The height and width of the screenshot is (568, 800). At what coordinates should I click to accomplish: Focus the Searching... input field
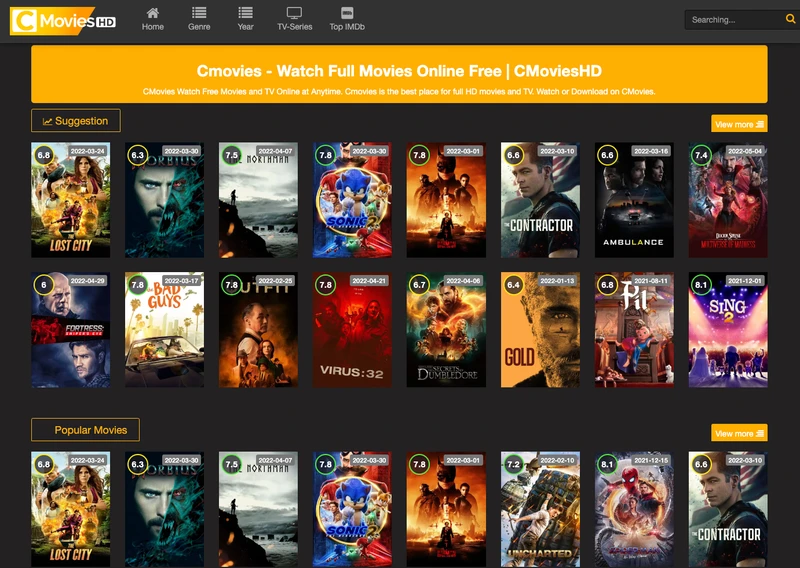point(735,20)
